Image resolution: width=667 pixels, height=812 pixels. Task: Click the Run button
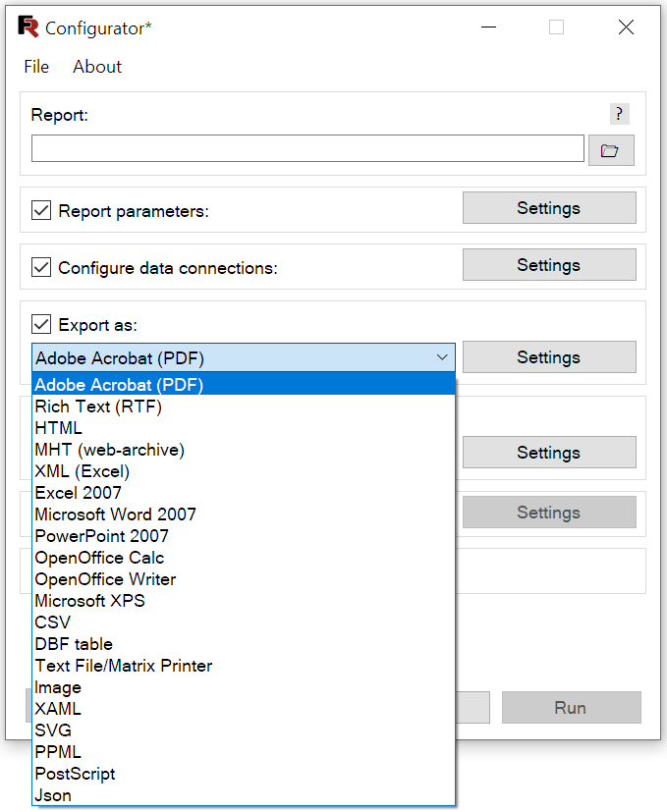tap(571, 707)
